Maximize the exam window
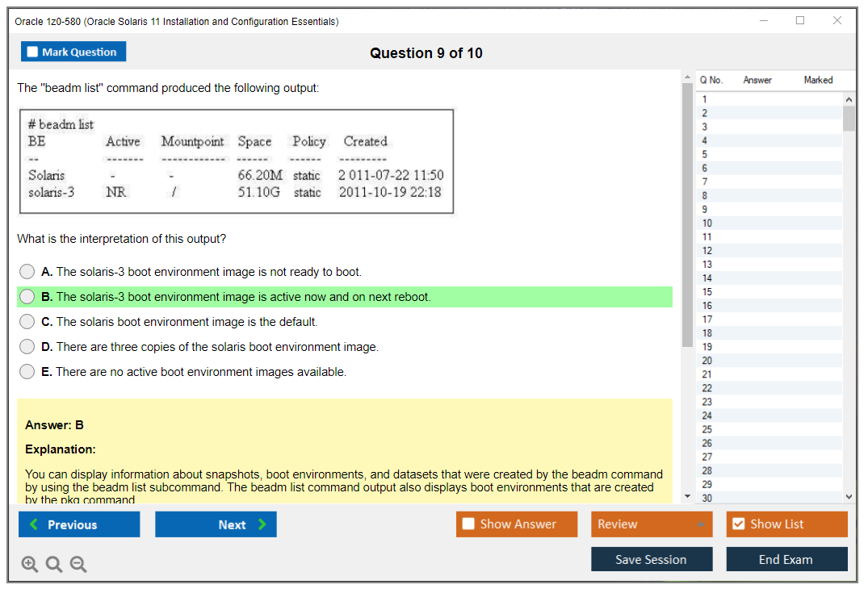The image size is (868, 593). click(799, 21)
